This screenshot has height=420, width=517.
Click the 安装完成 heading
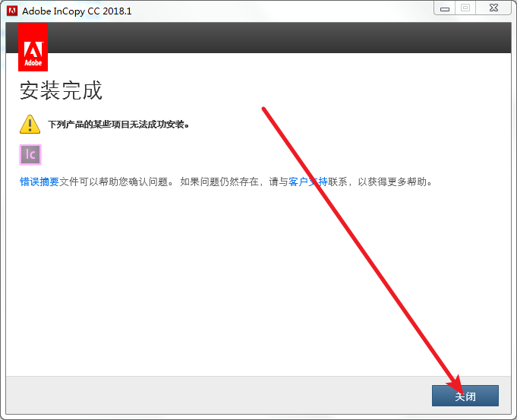click(61, 90)
